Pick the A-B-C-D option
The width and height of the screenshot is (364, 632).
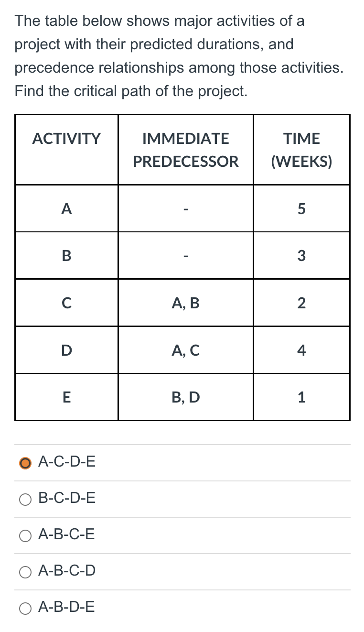25,571
